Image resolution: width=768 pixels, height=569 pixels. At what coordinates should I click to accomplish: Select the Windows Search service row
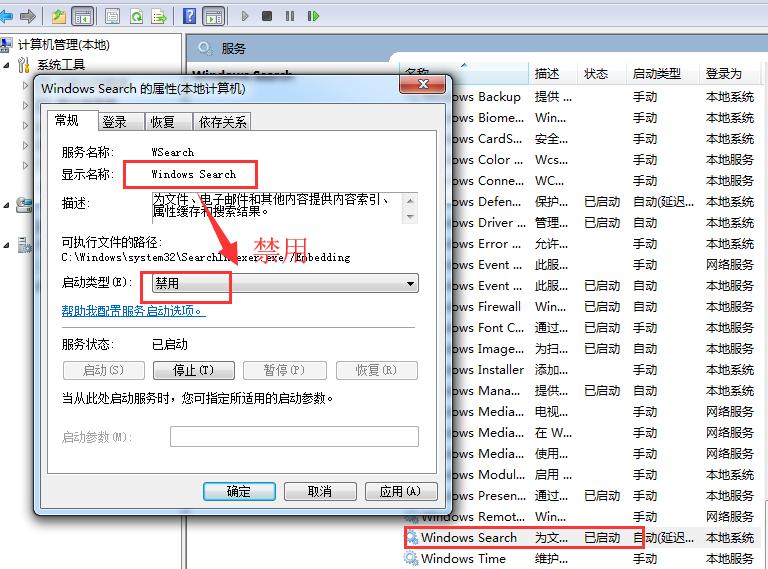(x=580, y=537)
